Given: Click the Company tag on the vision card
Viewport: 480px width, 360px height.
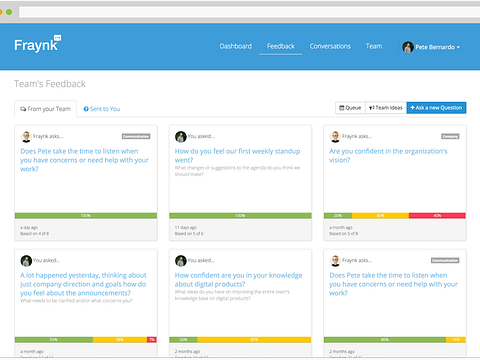Looking at the screenshot, I should tap(450, 136).
